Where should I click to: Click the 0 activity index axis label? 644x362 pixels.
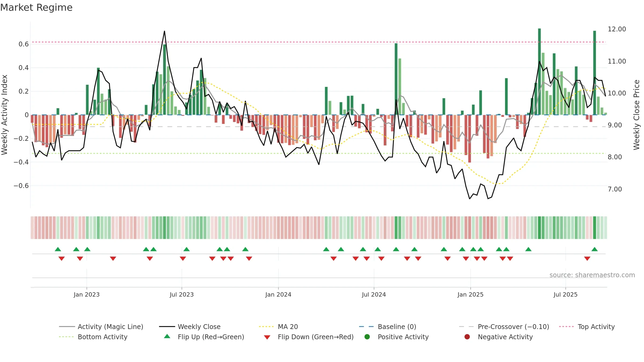[x=27, y=115]
